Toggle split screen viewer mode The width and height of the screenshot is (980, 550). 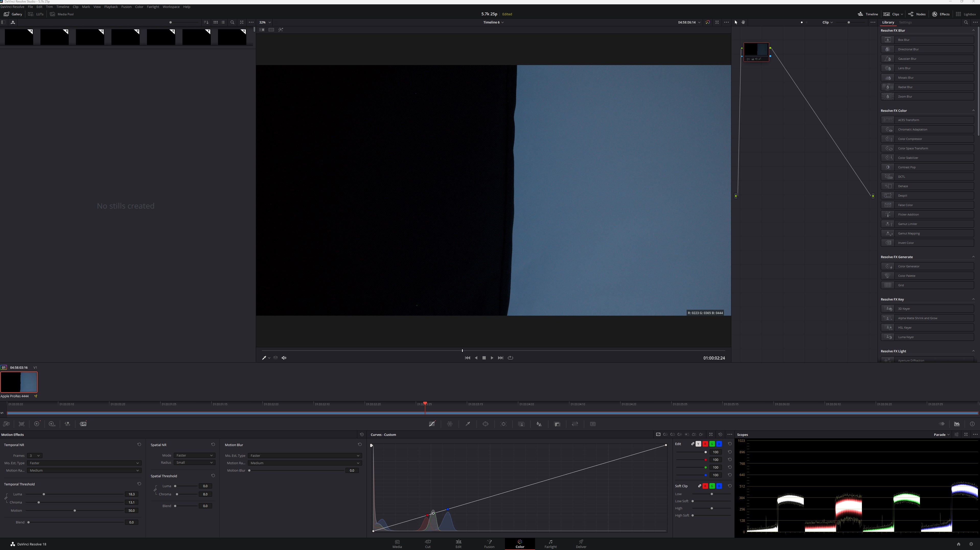pos(271,30)
